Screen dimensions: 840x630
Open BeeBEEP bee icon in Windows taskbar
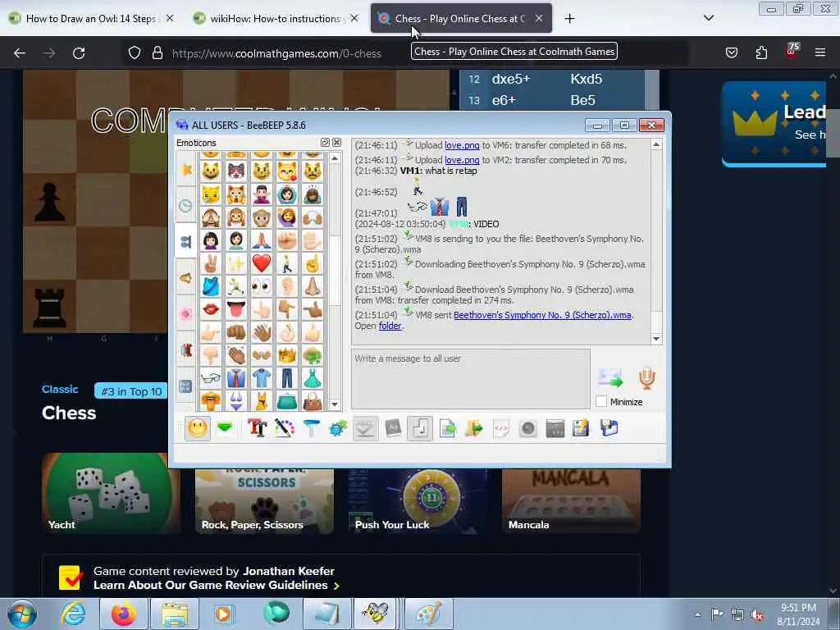pyautogui.click(x=375, y=614)
